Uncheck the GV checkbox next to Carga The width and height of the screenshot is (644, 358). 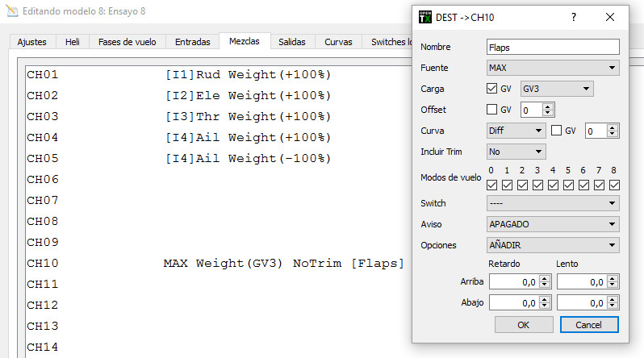point(492,89)
